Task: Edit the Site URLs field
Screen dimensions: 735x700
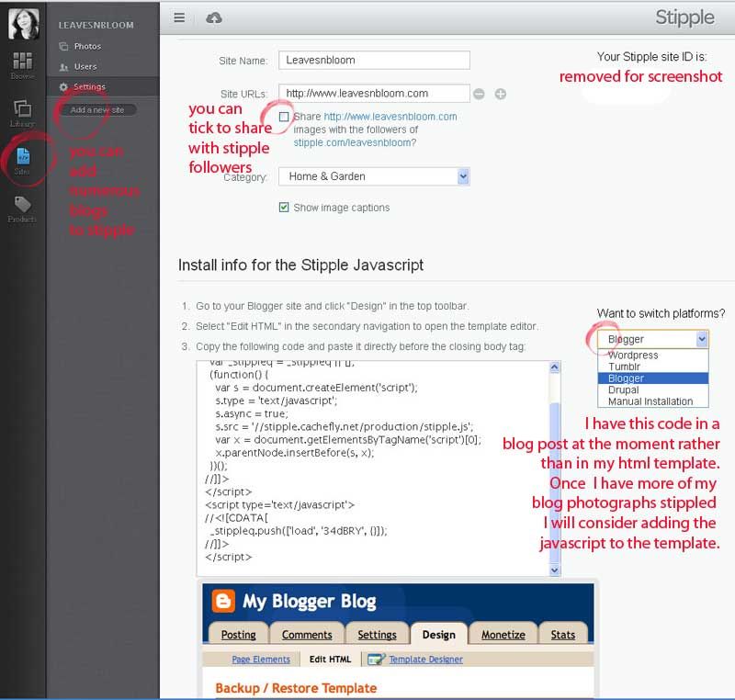Action: point(374,93)
